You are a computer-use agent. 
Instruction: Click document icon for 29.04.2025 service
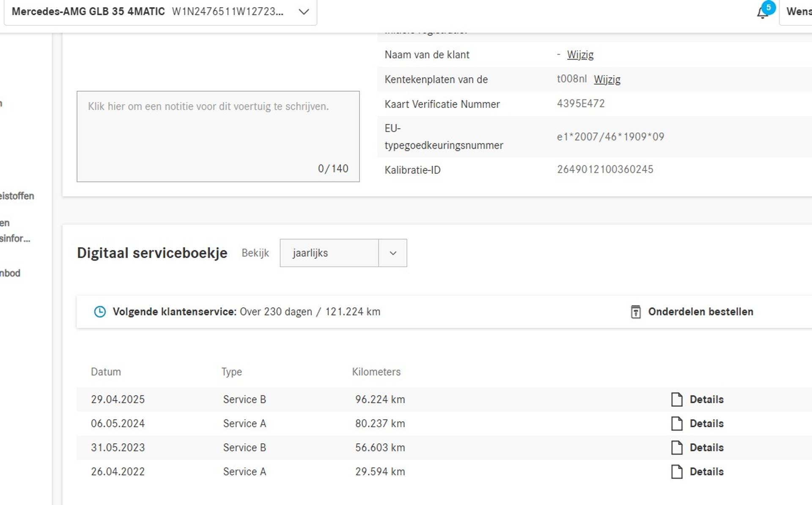pos(677,399)
